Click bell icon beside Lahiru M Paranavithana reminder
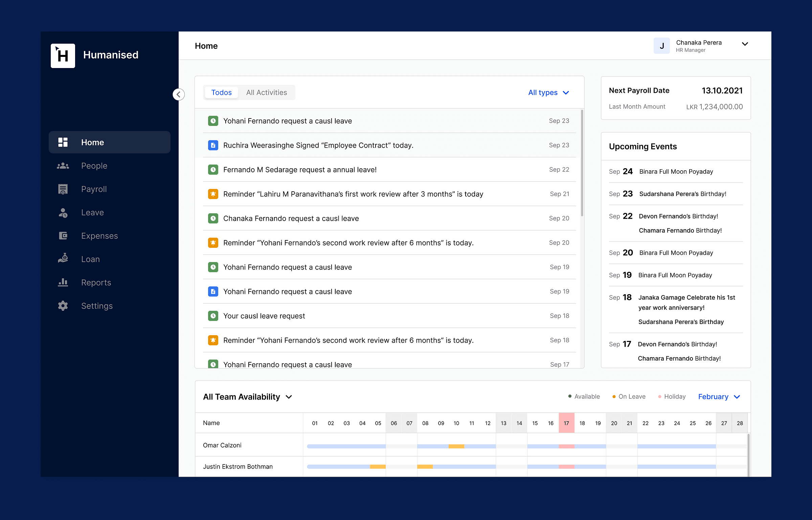Screen dimensions: 812x520 213,194
